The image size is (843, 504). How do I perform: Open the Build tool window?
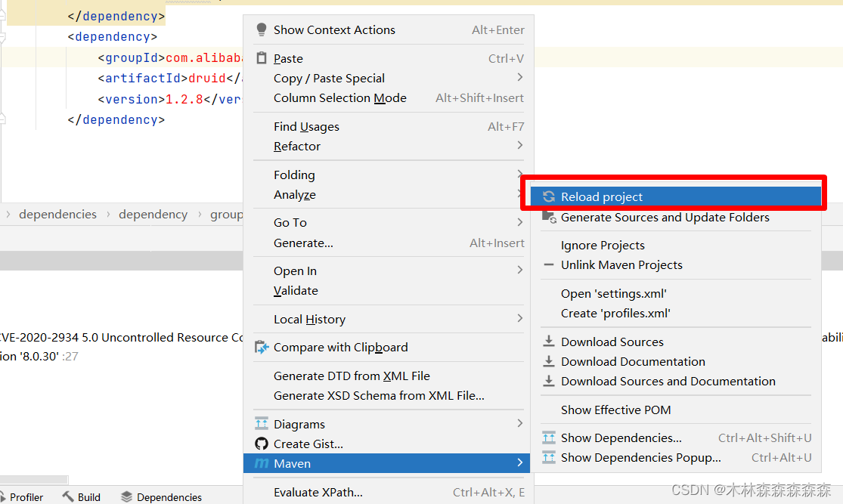click(82, 496)
